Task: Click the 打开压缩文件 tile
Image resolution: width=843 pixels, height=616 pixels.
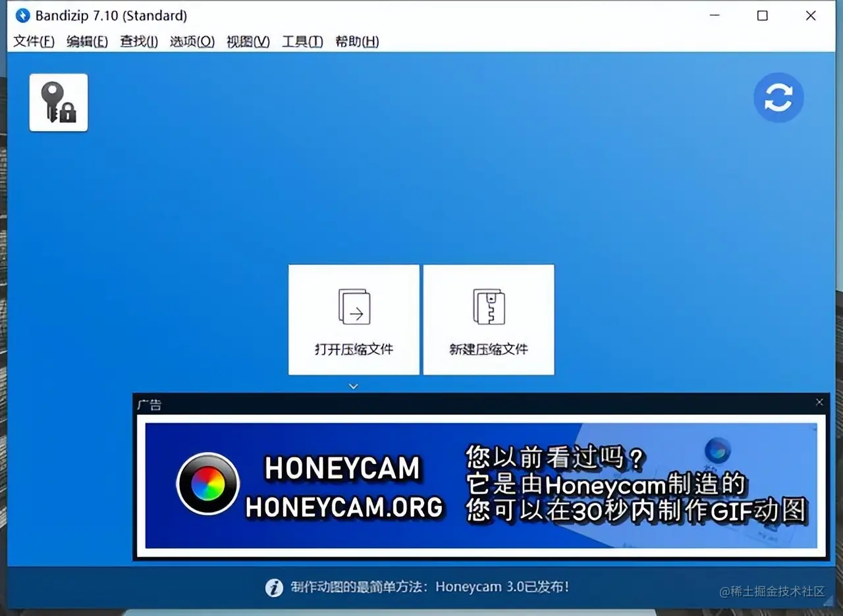Action: [x=354, y=320]
